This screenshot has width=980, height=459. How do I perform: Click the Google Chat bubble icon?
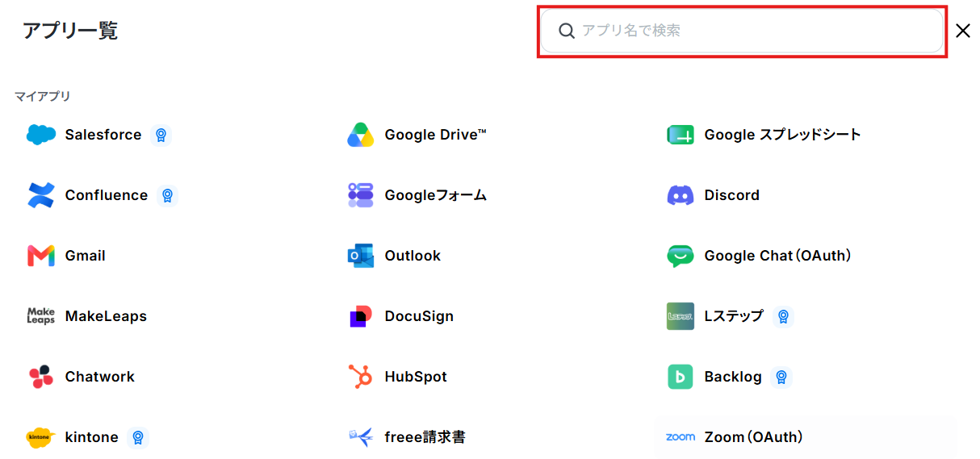coord(681,256)
